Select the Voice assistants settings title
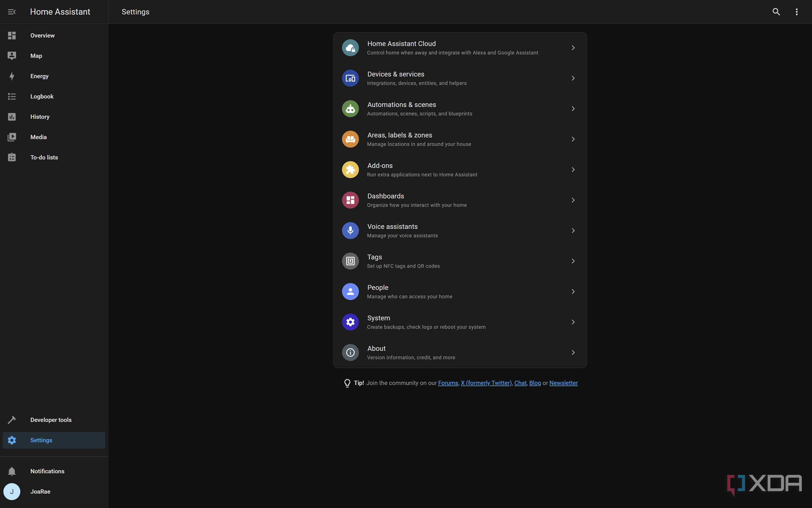Image resolution: width=812 pixels, height=508 pixels. pos(392,226)
